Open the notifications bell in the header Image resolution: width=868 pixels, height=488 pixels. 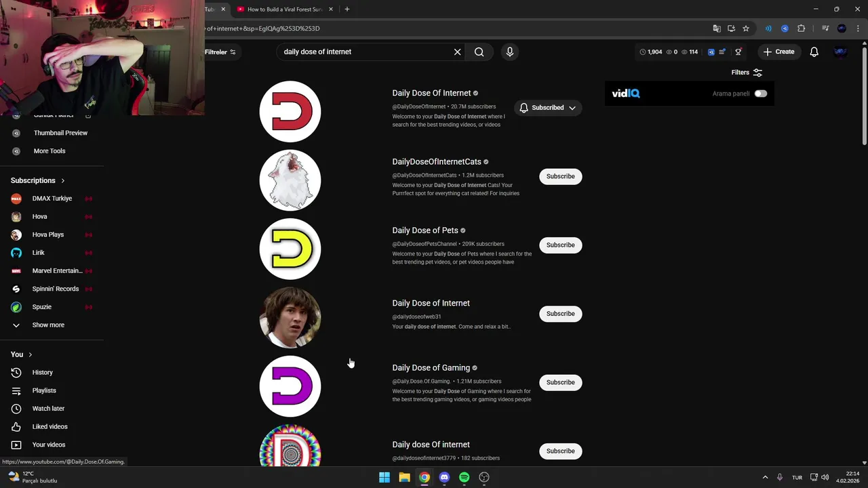814,52
